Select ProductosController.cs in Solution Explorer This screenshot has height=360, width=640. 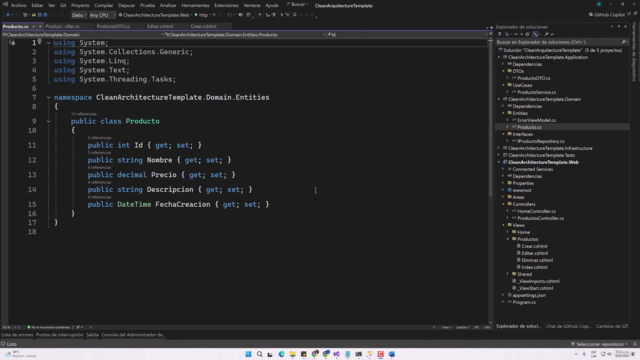pos(540,218)
